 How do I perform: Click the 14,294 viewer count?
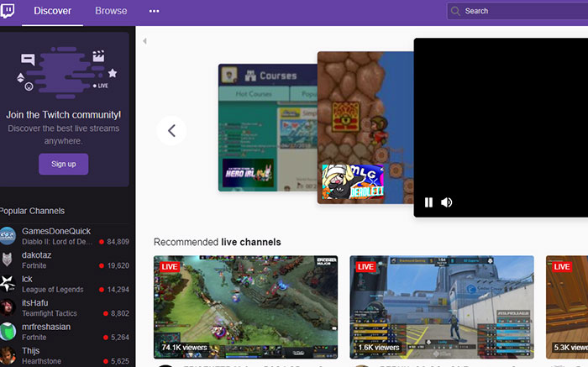tap(118, 290)
